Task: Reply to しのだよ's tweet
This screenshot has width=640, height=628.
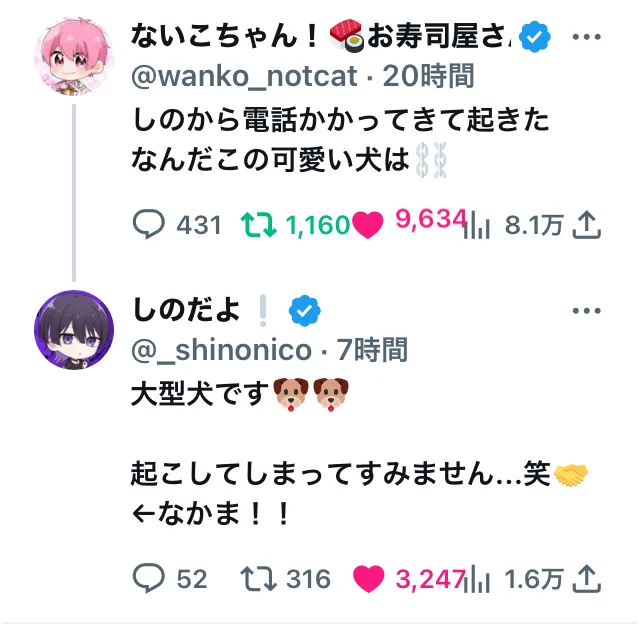Action: coord(149,578)
